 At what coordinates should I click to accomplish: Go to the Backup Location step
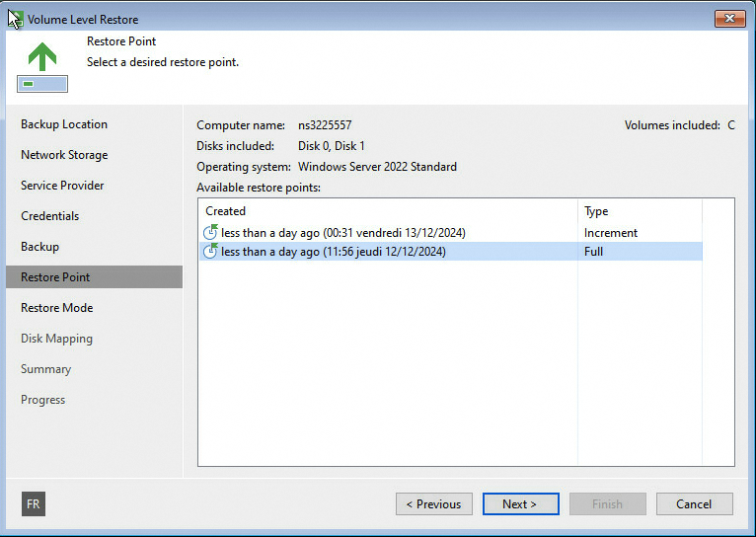[x=64, y=124]
